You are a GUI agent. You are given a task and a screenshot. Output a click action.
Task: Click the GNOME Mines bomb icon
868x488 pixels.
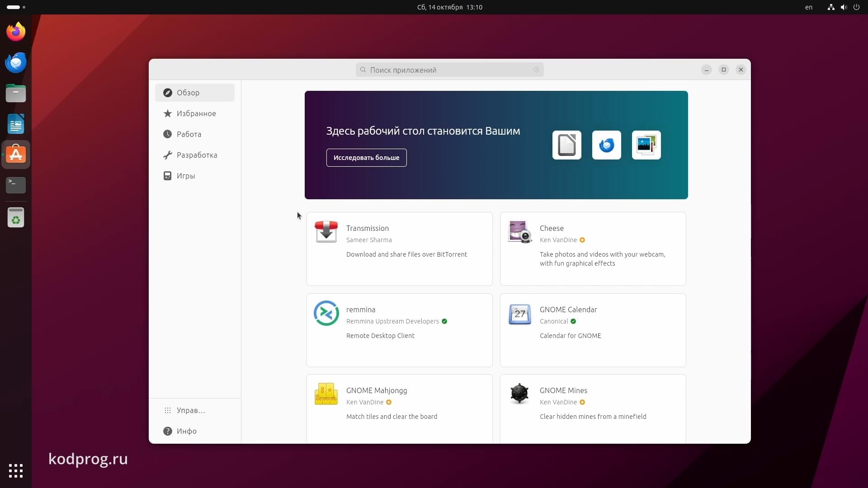coord(519,394)
